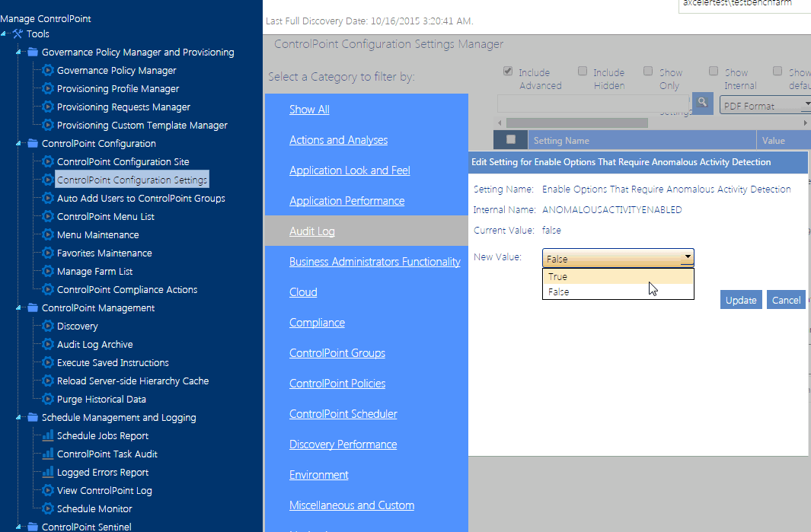Click the Tools hammer-and-wrench icon

(18, 33)
